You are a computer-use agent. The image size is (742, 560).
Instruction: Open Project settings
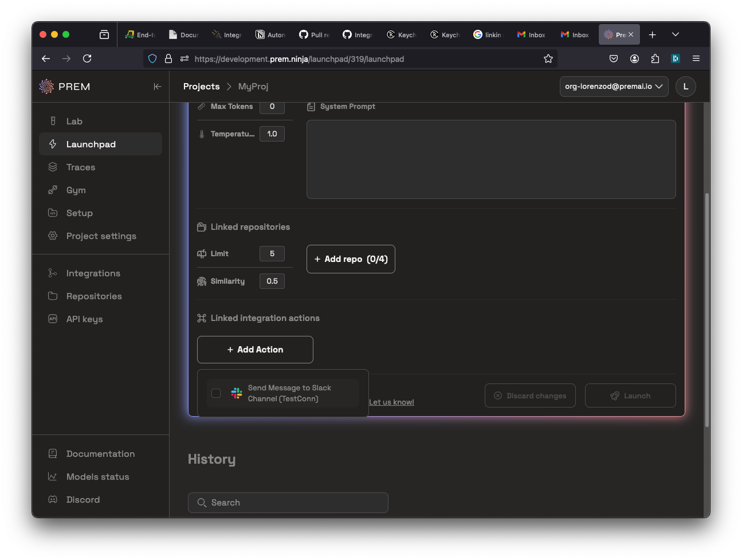tap(100, 236)
